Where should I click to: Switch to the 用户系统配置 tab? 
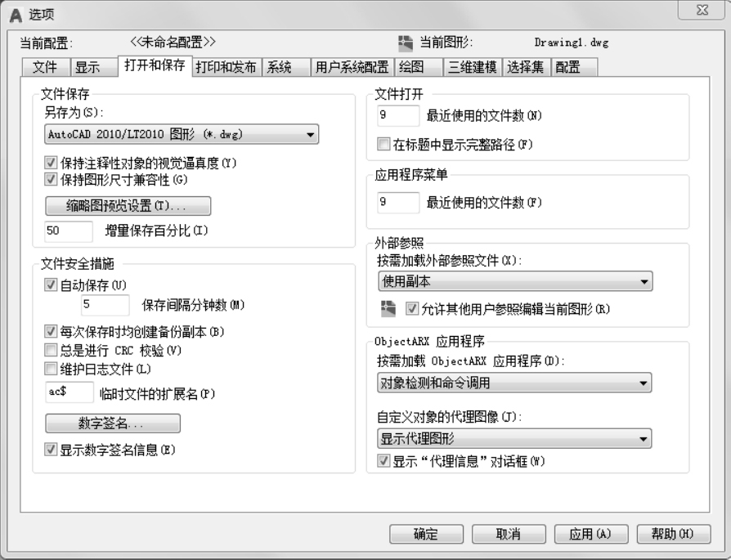[352, 67]
